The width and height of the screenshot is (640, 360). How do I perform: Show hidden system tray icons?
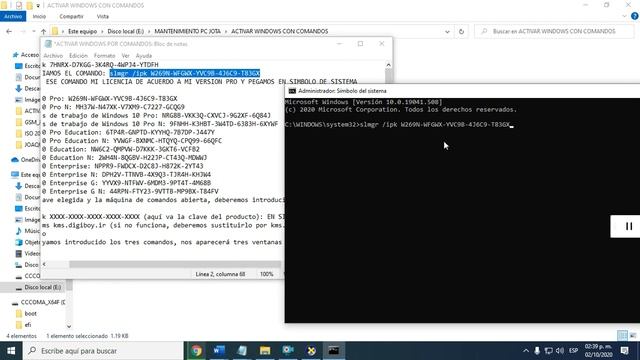[x=526, y=351]
